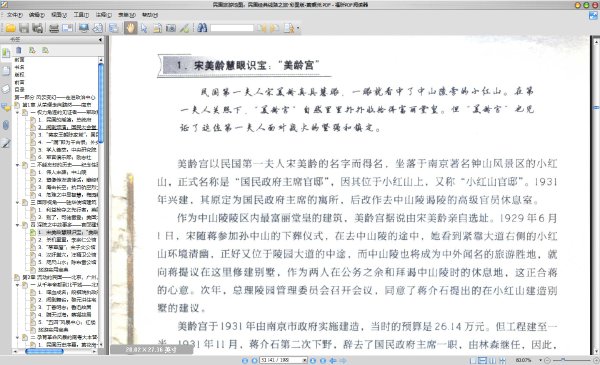Screen dimensions: 600x365
Task: Select the highlighted bookmark 1. 宋美龄慧眼识宝
Action: pos(68,232)
